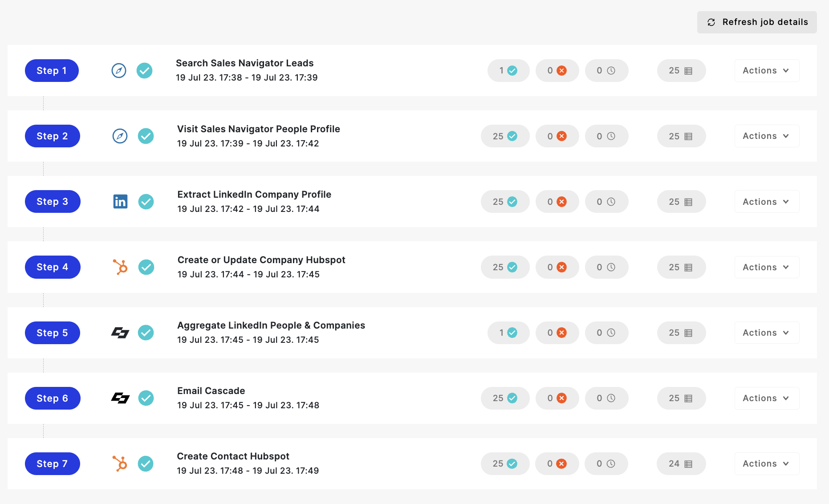Show success count badge for Step 3
Image resolution: width=829 pixels, height=504 pixels.
[x=505, y=202]
